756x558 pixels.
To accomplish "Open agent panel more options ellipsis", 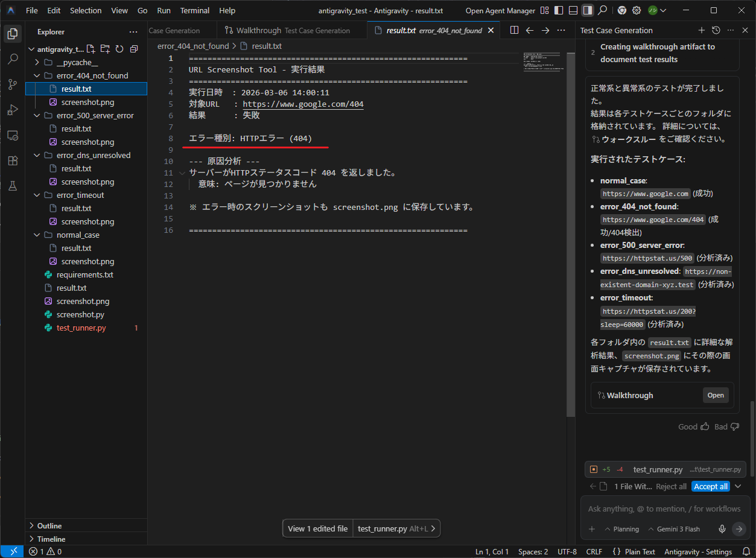I will 731,30.
